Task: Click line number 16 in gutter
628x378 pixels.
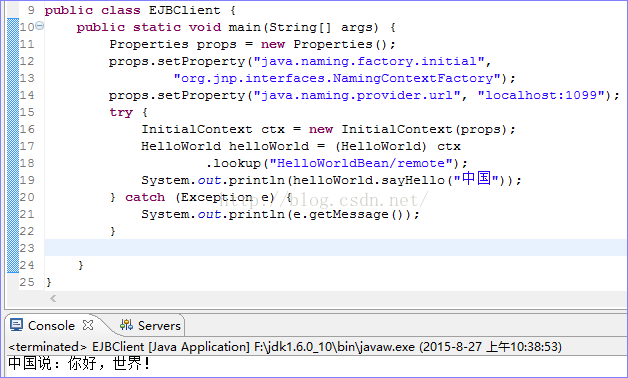Action: click(27, 129)
